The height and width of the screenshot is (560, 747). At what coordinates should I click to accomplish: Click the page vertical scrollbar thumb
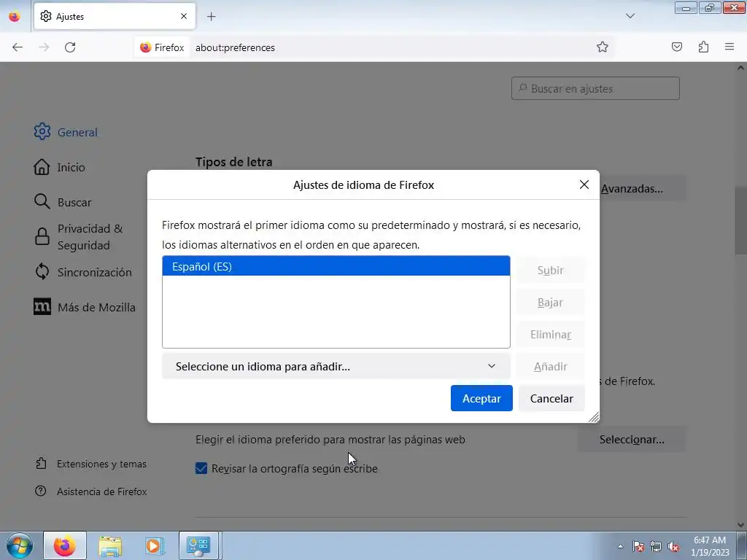[740, 222]
